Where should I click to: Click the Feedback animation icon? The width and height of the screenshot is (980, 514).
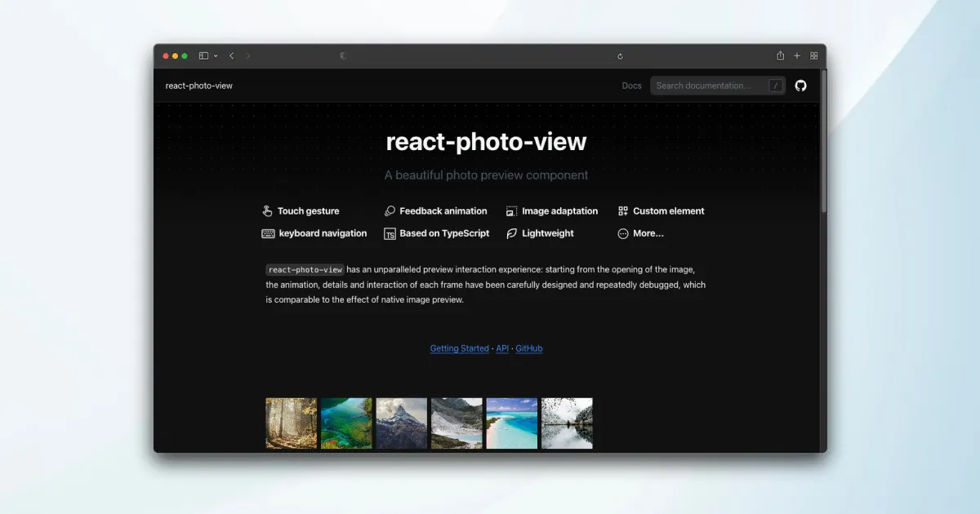(x=390, y=211)
